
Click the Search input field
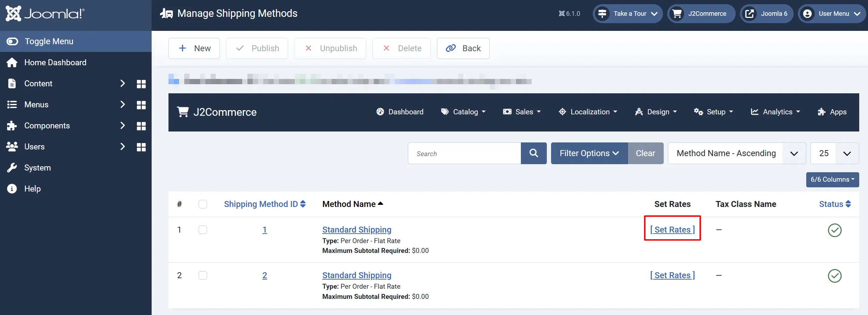click(x=464, y=153)
